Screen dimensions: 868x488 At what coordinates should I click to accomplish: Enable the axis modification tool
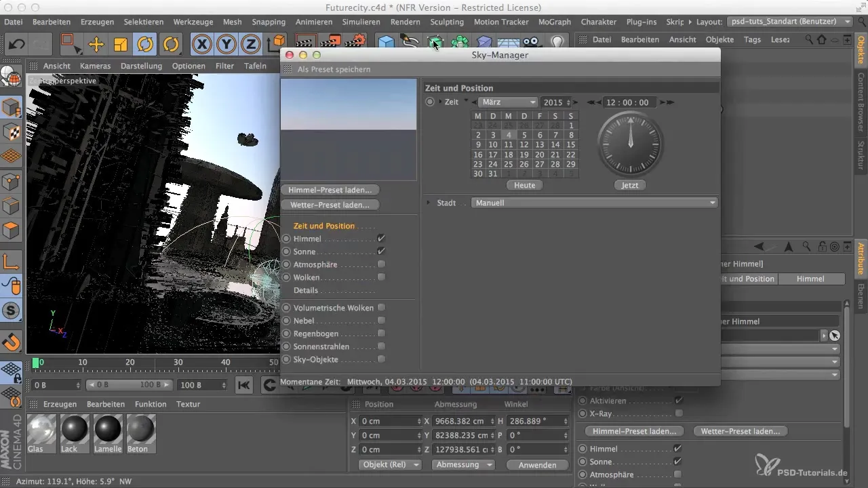click(12, 261)
